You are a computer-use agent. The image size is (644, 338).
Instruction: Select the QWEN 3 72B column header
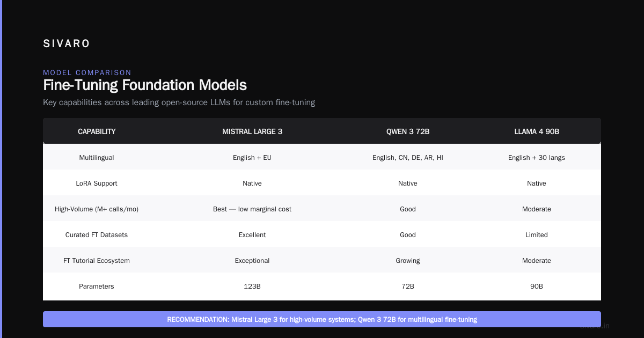[408, 131]
